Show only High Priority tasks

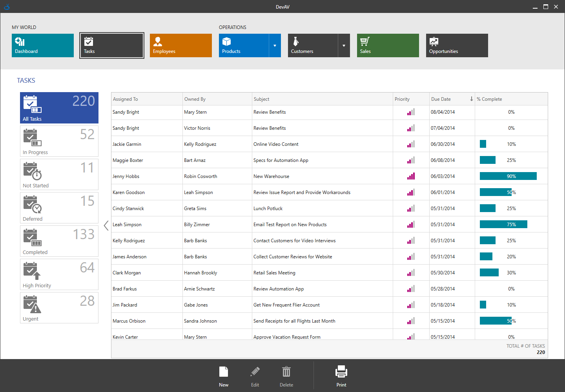(59, 274)
